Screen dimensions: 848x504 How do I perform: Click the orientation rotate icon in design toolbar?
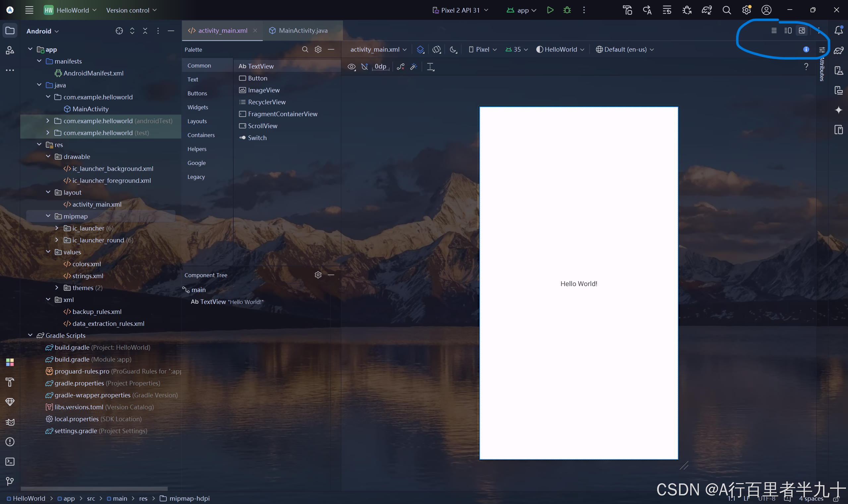click(x=436, y=50)
